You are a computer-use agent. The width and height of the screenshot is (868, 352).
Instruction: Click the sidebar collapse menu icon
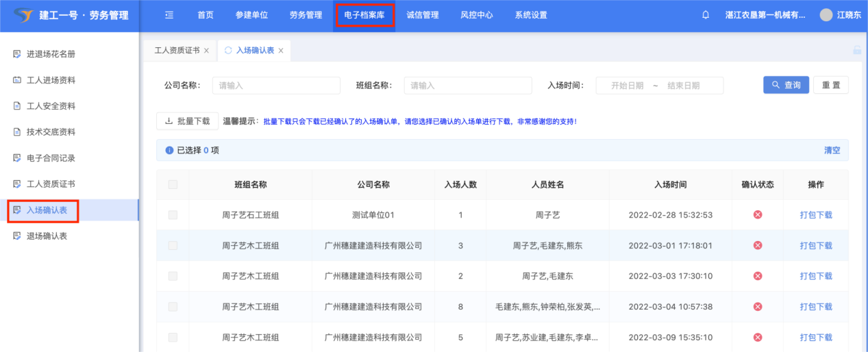169,15
